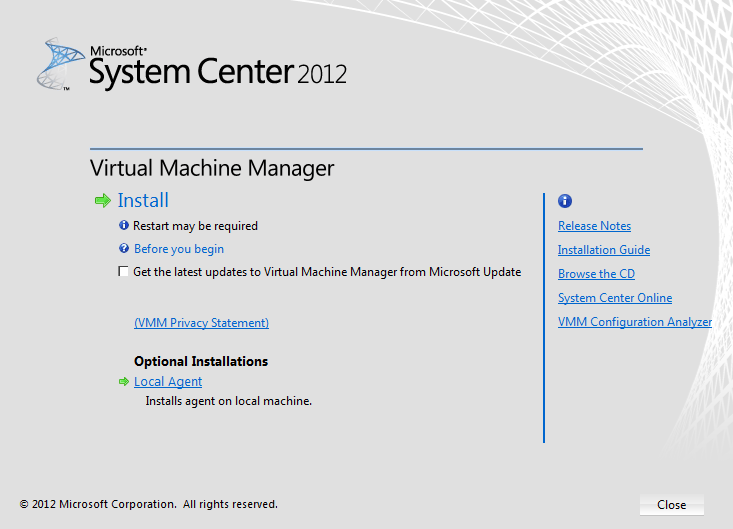Viewport: 733px width, 529px height.
Task: Click the green arrow beside Local Agent
Action: tap(124, 381)
